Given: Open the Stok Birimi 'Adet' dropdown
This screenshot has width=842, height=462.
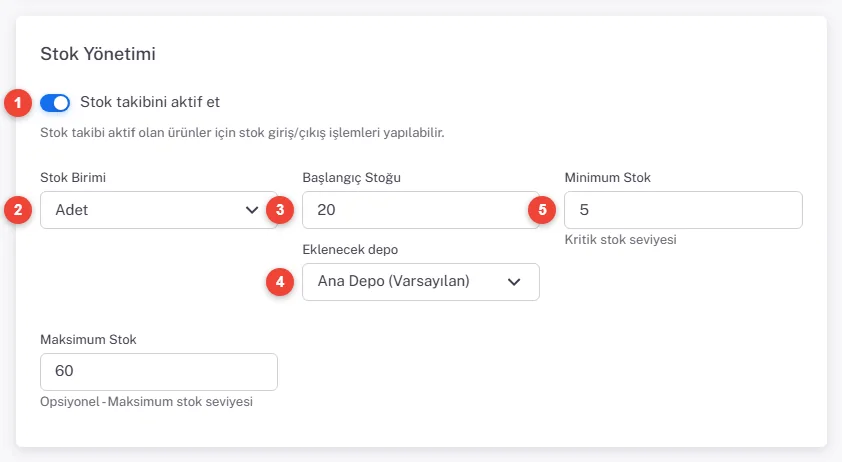Looking at the screenshot, I should coord(159,210).
